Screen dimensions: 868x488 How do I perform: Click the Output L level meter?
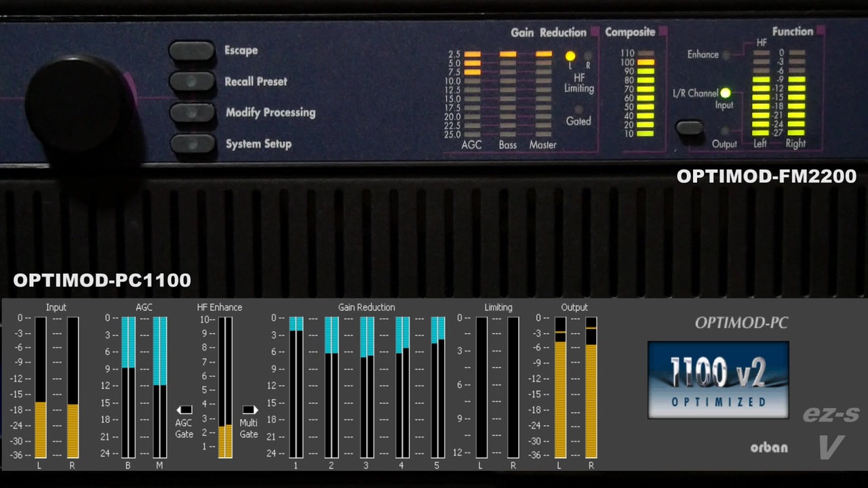[x=560, y=387]
